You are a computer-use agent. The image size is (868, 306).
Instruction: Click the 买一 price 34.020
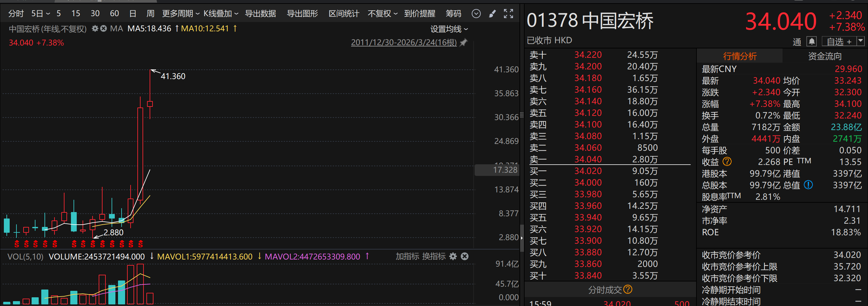click(x=588, y=171)
